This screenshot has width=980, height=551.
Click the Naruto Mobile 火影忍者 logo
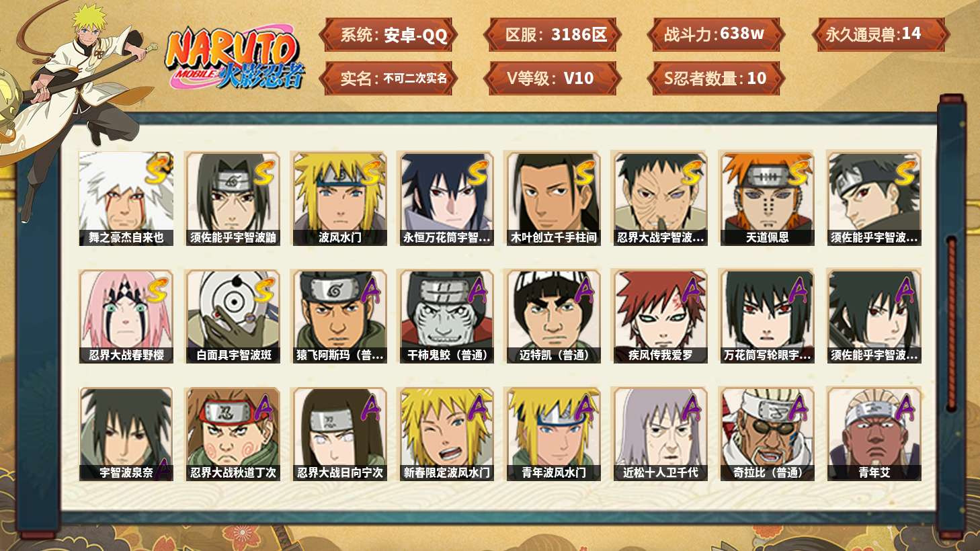[234, 58]
